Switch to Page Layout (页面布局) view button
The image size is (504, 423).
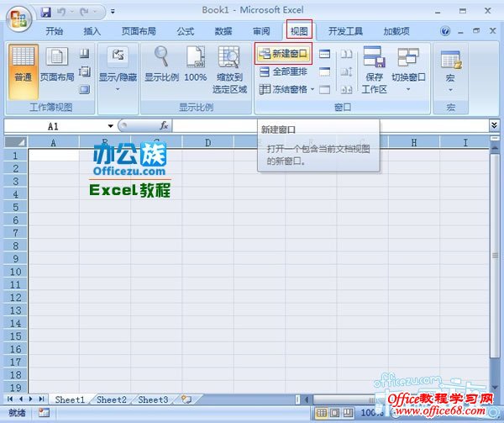[x=57, y=66]
